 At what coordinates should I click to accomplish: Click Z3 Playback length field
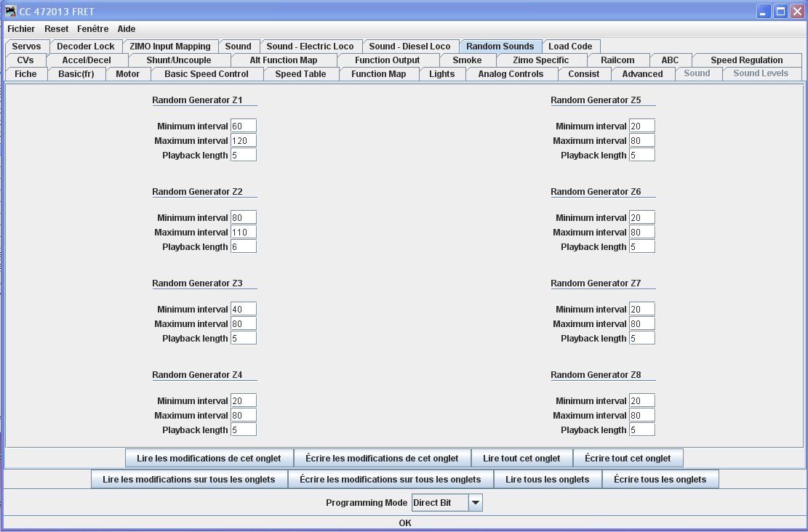coord(243,339)
